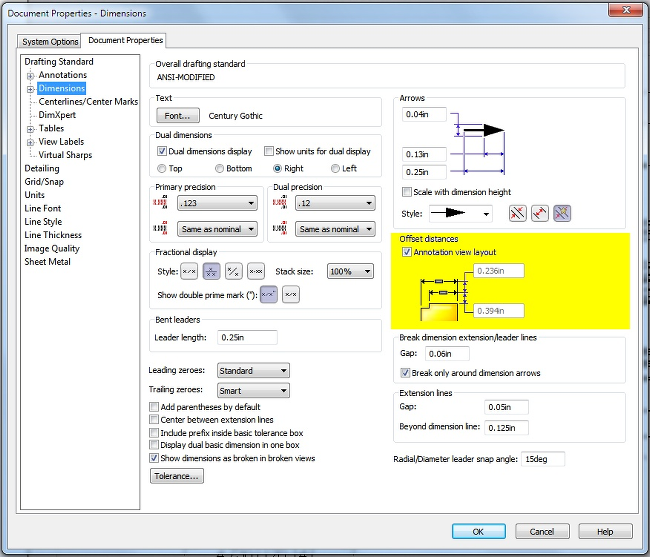Open Sheet Metal properties
The height and width of the screenshot is (557, 650).
[x=47, y=262]
